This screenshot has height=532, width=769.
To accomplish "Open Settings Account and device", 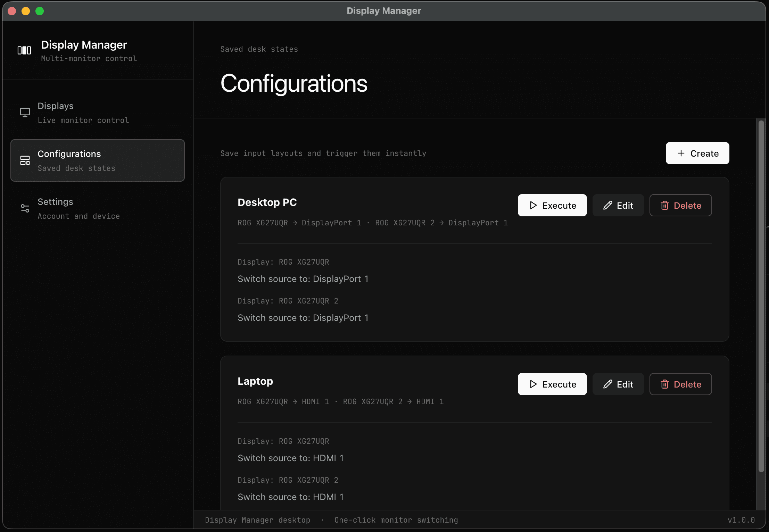I will point(98,208).
